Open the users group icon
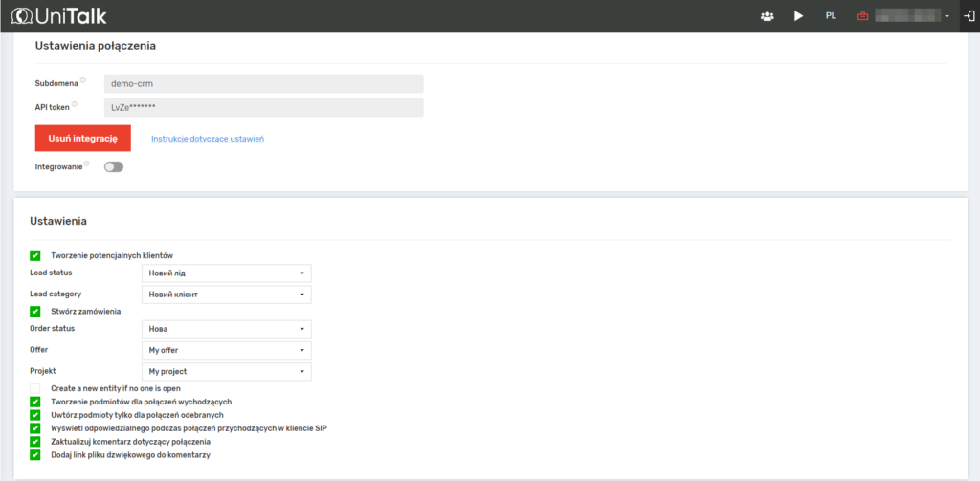The width and height of the screenshot is (980, 481). (x=767, y=16)
